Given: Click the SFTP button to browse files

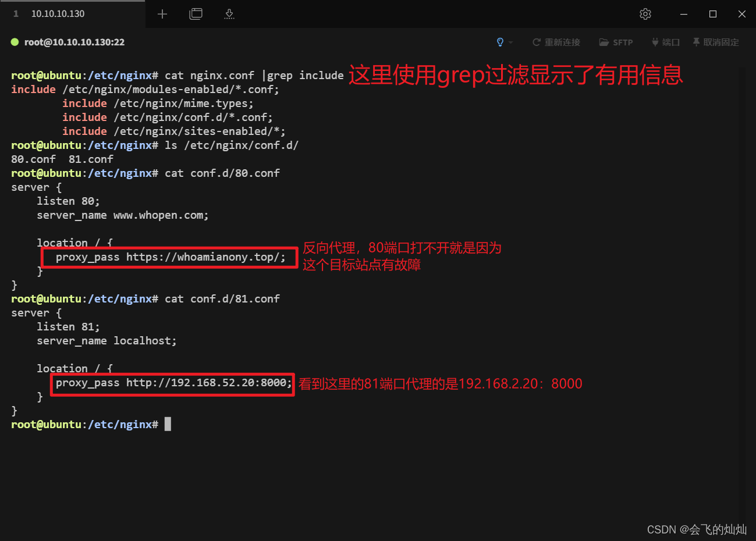Looking at the screenshot, I should (616, 42).
